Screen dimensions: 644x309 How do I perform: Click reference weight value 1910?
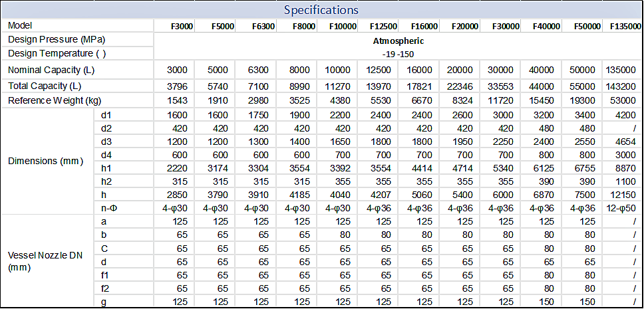[x=218, y=100]
